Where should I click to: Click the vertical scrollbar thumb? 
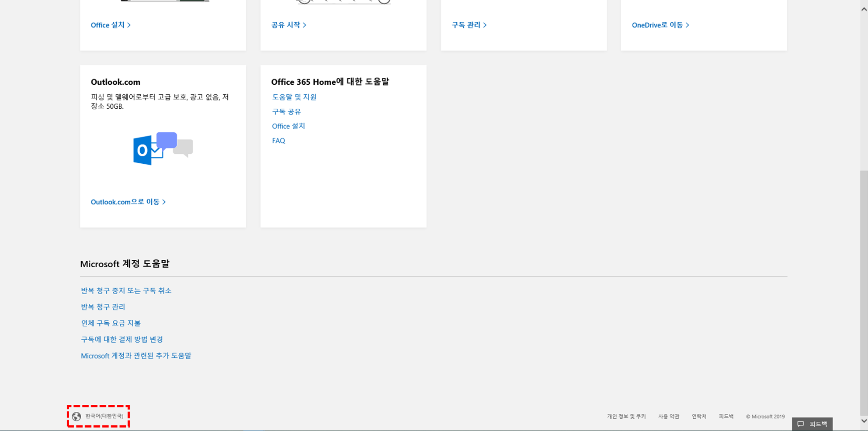tap(864, 293)
